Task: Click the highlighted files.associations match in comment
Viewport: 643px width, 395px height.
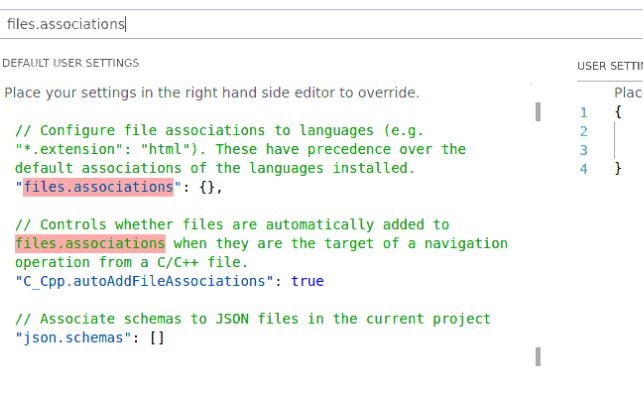Action: [90, 244]
